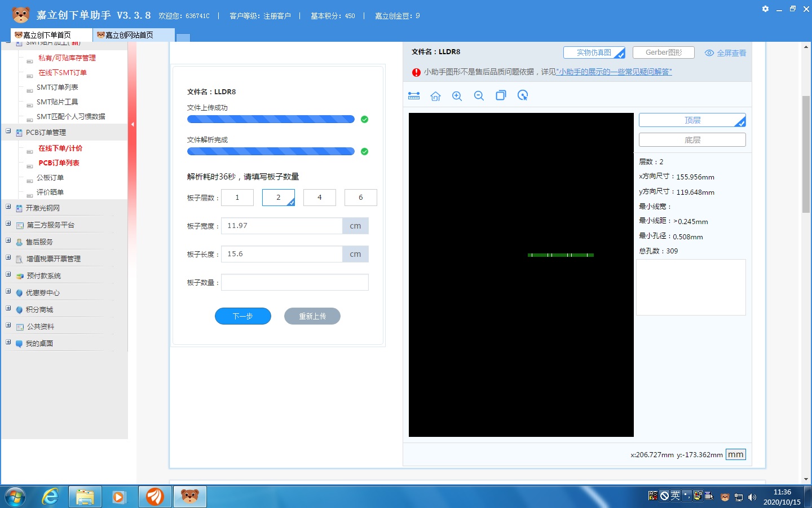Click the 板子宽度 input field
The image size is (812, 508).
[x=282, y=226]
